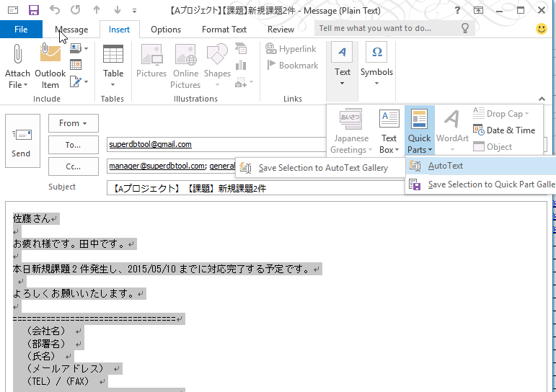Go to next item with down arrow
Viewport: 556px width, 392px height.
(x=118, y=10)
